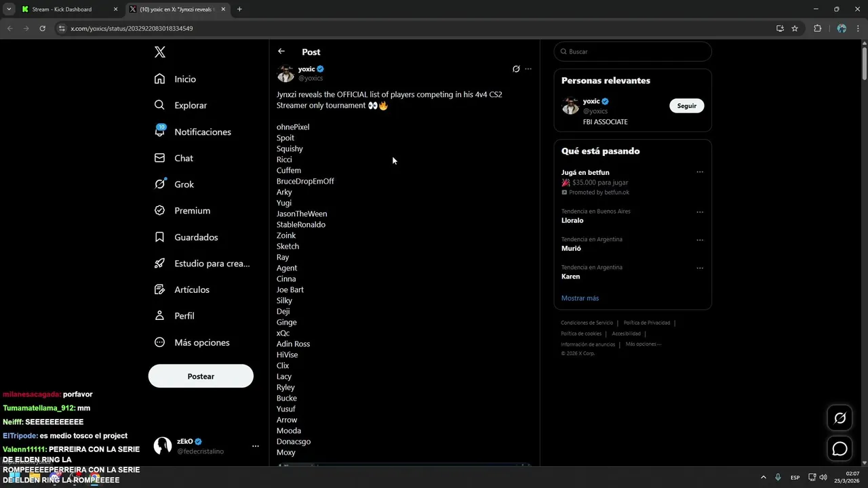Open more options for the Karen trend

(700, 268)
